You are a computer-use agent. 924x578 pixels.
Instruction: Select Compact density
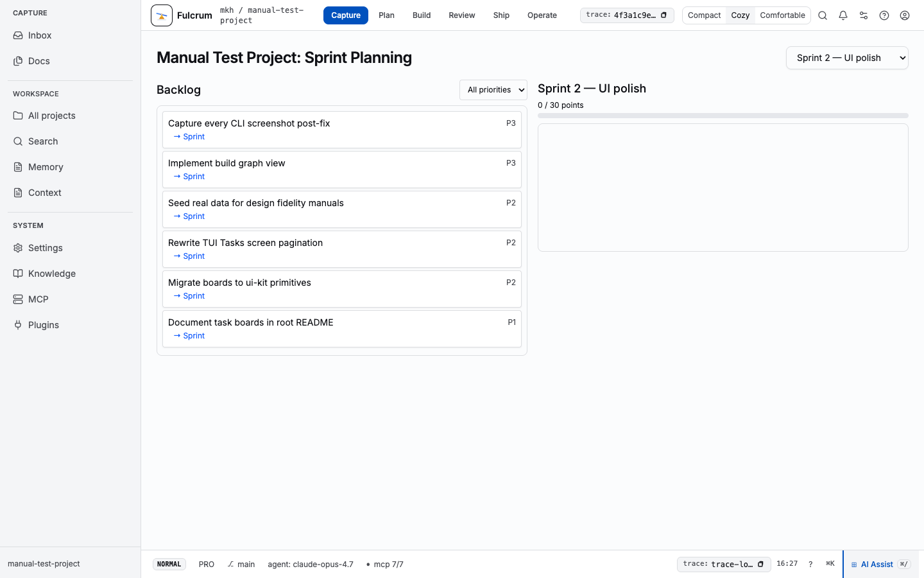click(704, 15)
